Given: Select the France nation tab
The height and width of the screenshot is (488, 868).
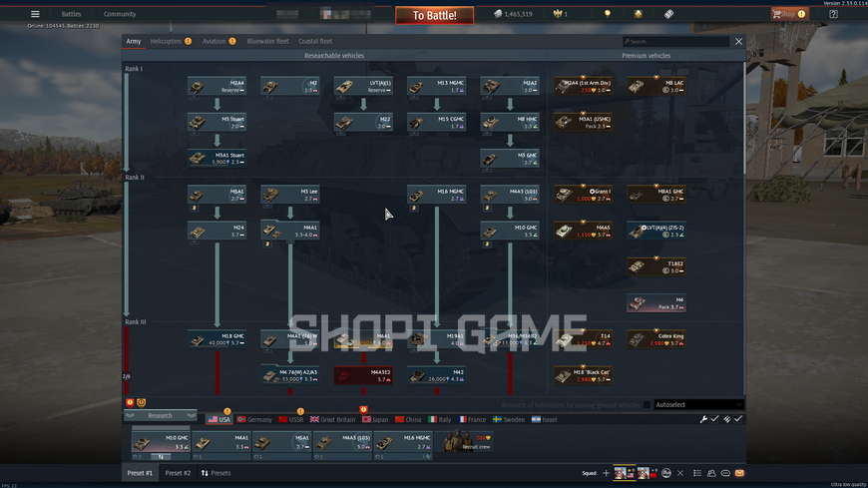Looking at the screenshot, I should (472, 419).
